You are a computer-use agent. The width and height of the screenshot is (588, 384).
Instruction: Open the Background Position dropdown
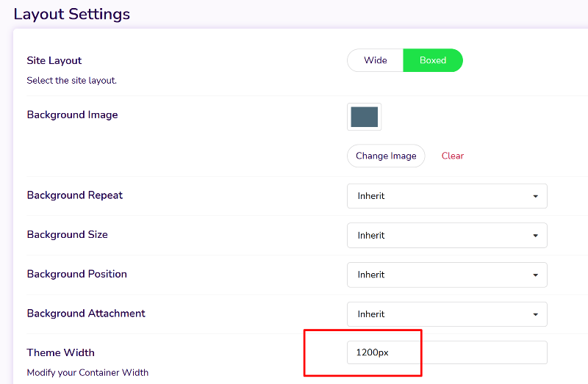tap(446, 275)
